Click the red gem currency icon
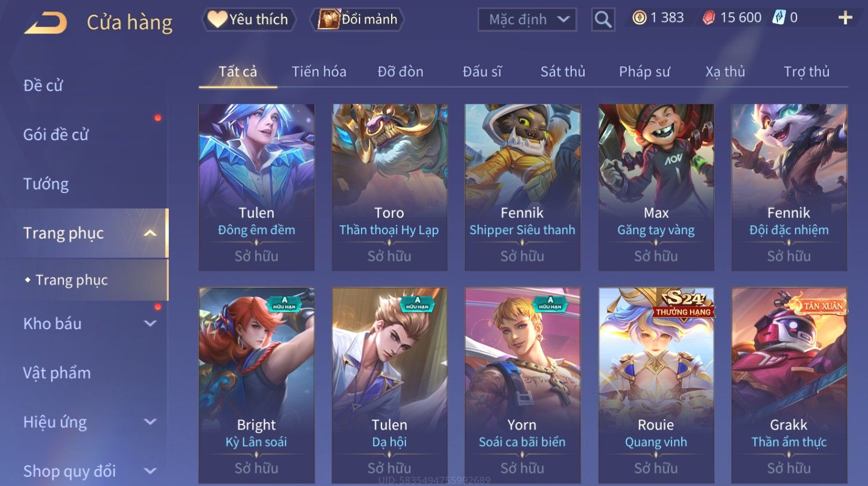Viewport: 868px width, 486px height. 709,18
